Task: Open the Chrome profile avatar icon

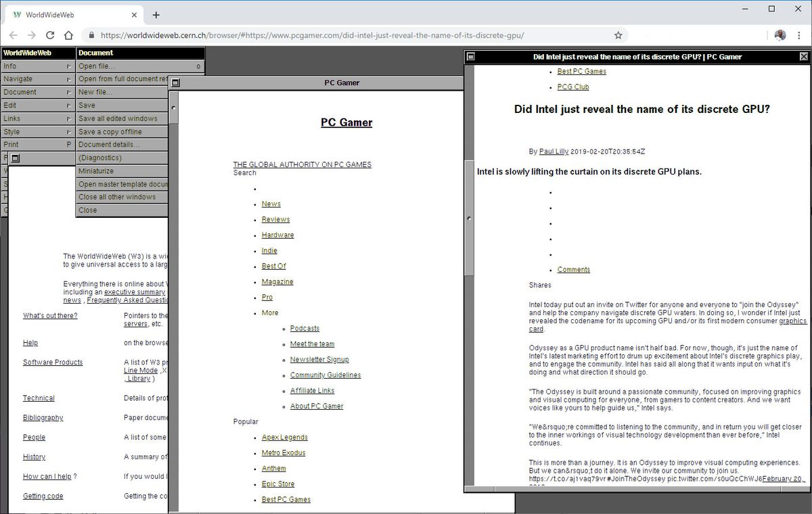Action: 780,34
